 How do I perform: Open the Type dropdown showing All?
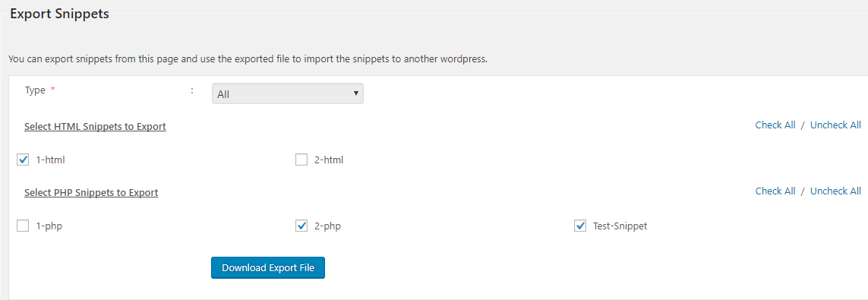(287, 94)
